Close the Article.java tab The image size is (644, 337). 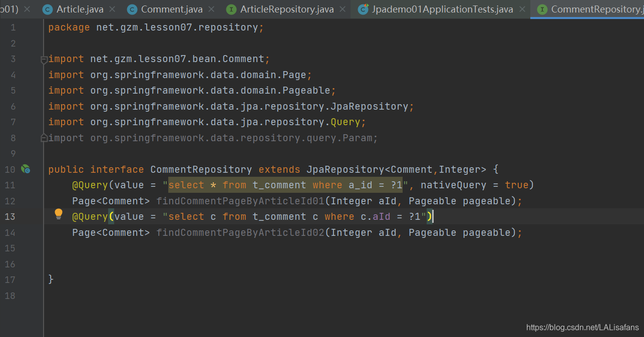click(112, 10)
